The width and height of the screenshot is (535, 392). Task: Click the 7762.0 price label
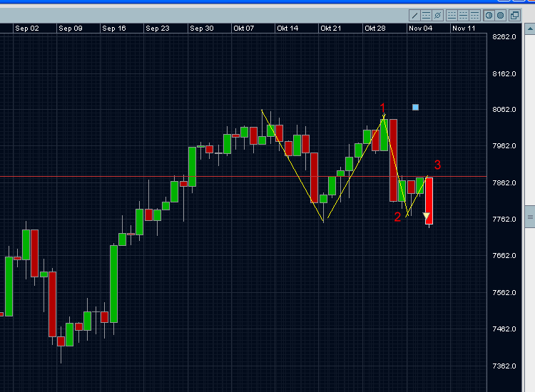504,220
